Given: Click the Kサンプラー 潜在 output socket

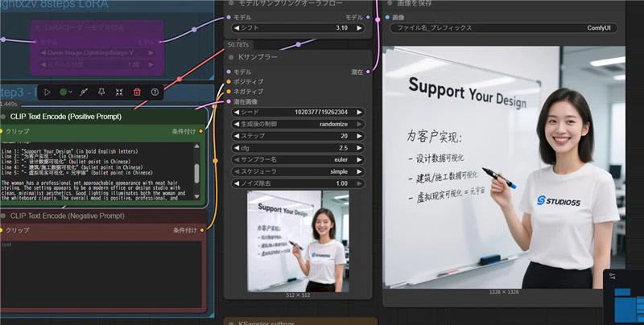Looking at the screenshot, I should coord(368,72).
